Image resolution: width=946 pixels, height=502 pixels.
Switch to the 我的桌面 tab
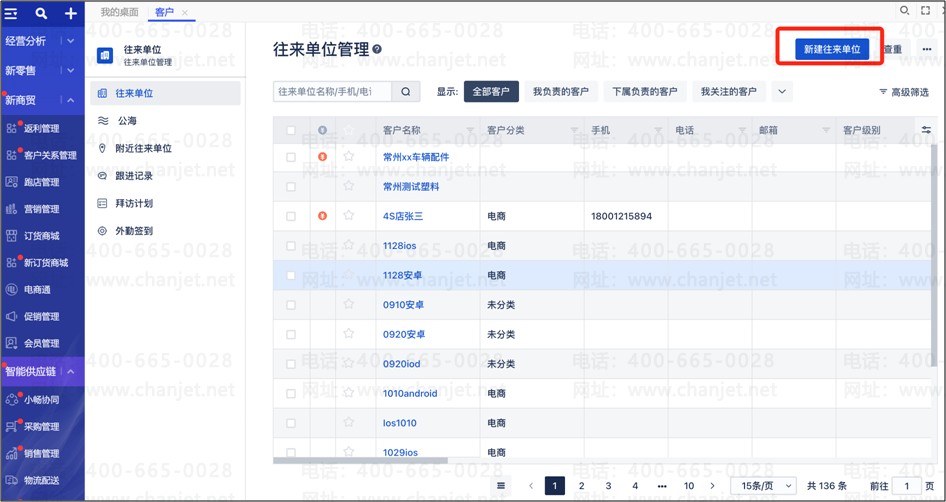[x=120, y=11]
